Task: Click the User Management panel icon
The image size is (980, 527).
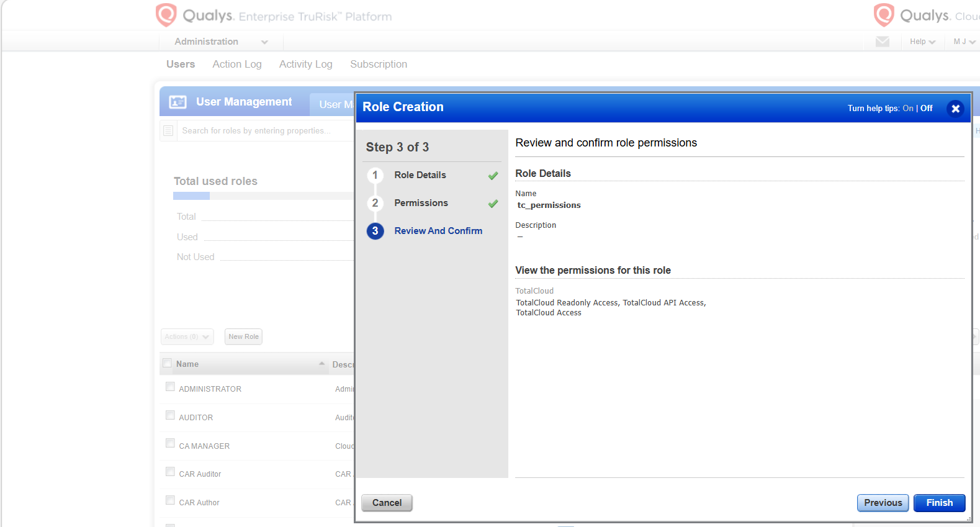Action: [x=178, y=102]
